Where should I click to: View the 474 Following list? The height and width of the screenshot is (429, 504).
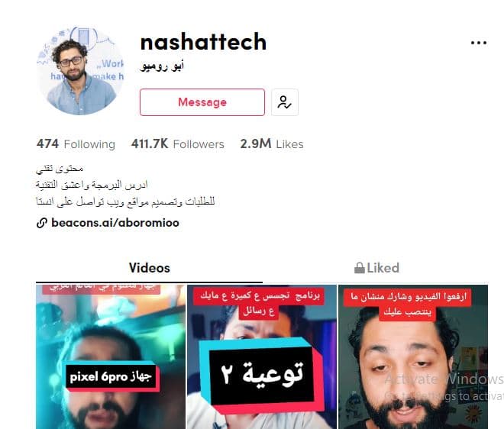pos(76,144)
